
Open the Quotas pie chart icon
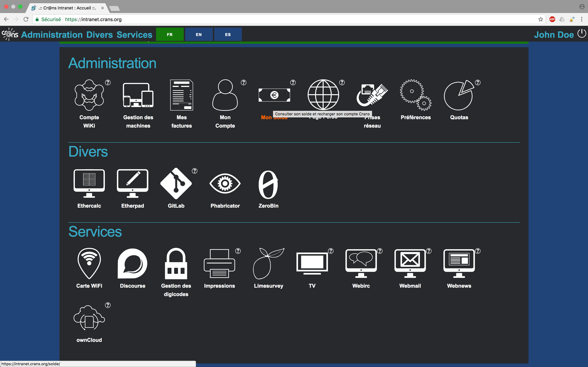pyautogui.click(x=459, y=95)
